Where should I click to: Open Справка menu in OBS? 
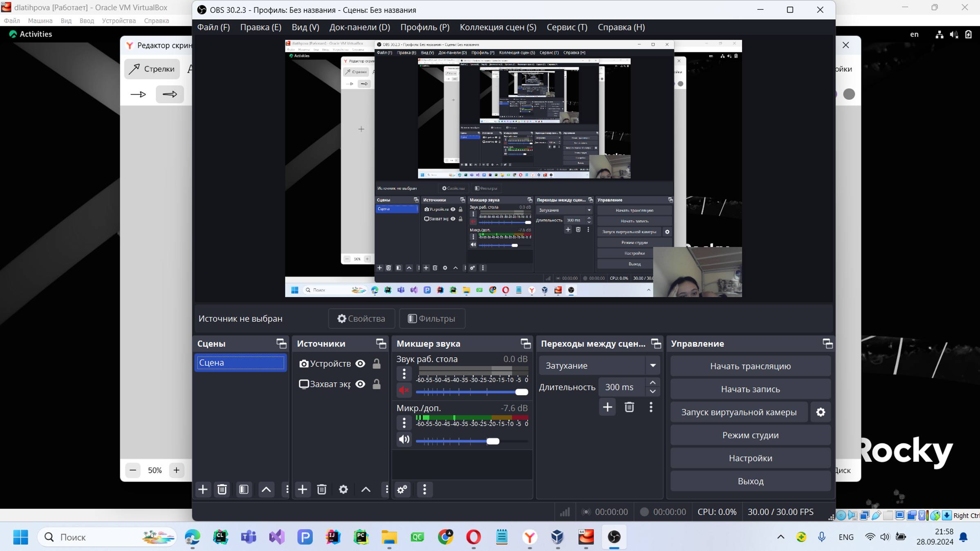coord(621,27)
